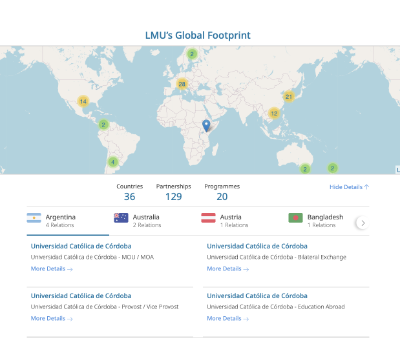The image size is (400, 362).
Task: Open the green cluster 2 near Colombia
Action: [x=103, y=125]
